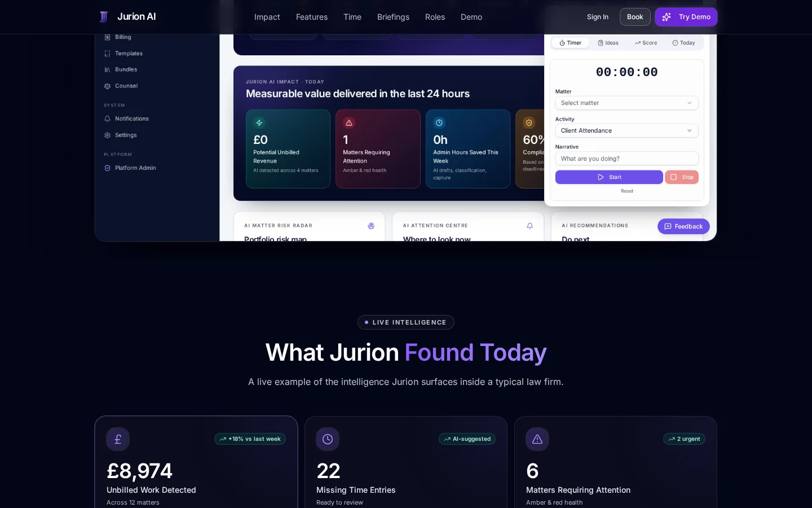Click the clock icon in Today tab
This screenshot has width=812, height=508.
[675, 43]
